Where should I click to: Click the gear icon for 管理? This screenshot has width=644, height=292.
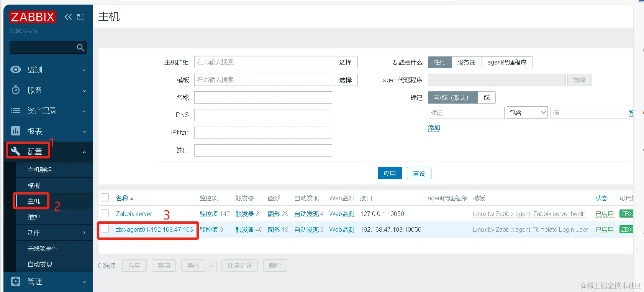pos(16,281)
